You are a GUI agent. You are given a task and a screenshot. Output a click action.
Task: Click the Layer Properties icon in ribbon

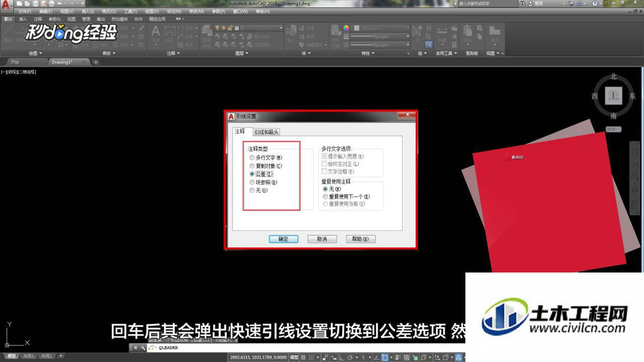click(x=206, y=31)
